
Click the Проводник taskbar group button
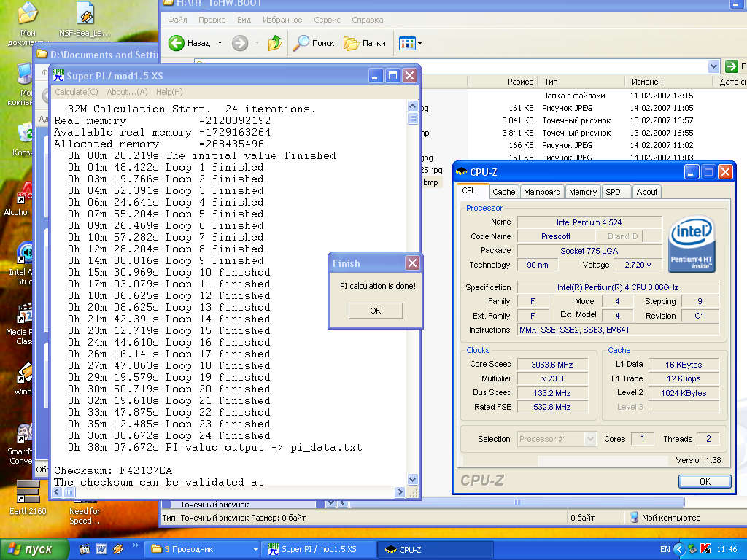[x=204, y=549]
